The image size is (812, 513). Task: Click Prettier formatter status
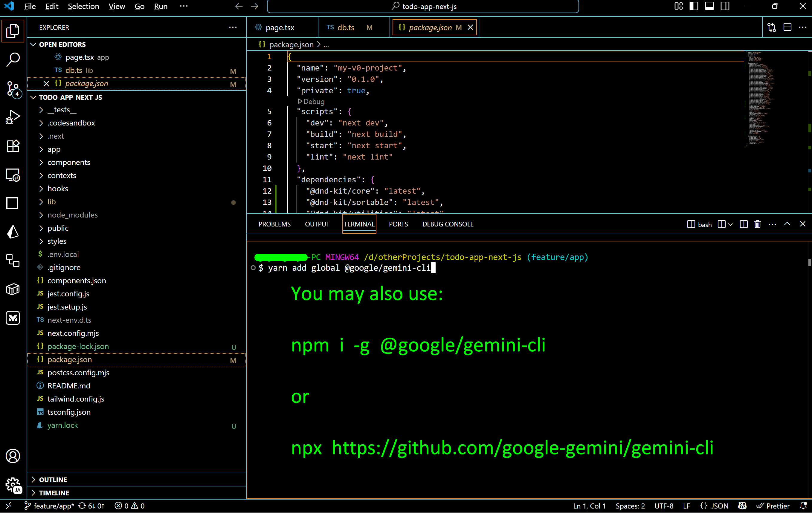click(773, 506)
